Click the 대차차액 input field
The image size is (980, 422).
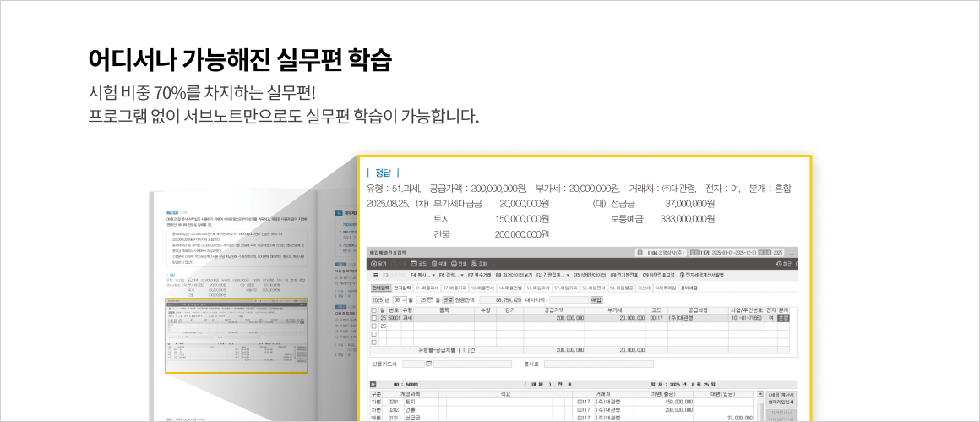click(x=569, y=300)
